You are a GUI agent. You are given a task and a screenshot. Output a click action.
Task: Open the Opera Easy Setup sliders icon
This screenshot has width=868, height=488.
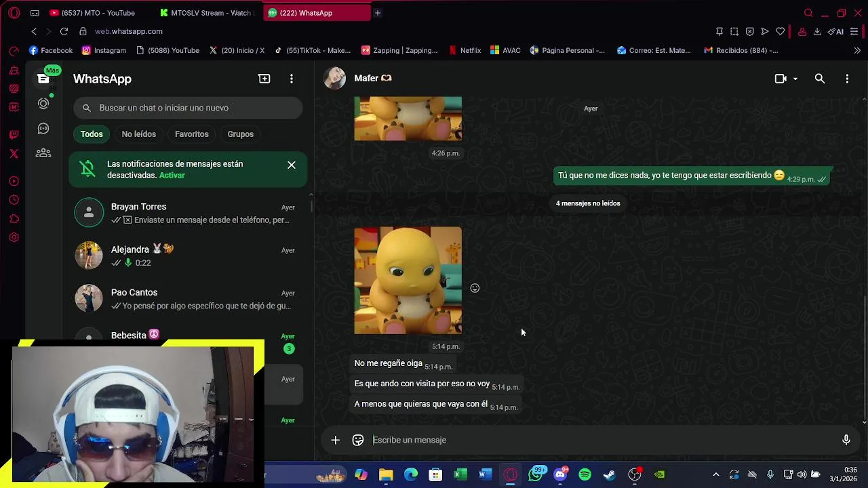tap(854, 31)
